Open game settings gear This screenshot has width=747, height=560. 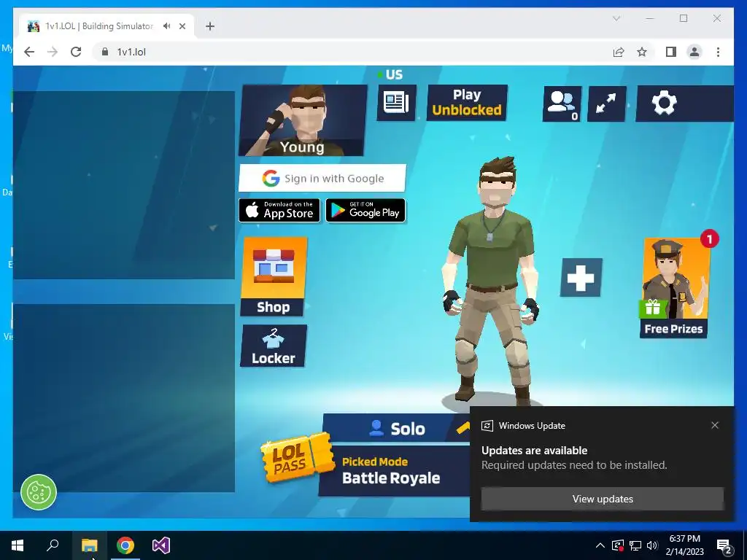664,104
